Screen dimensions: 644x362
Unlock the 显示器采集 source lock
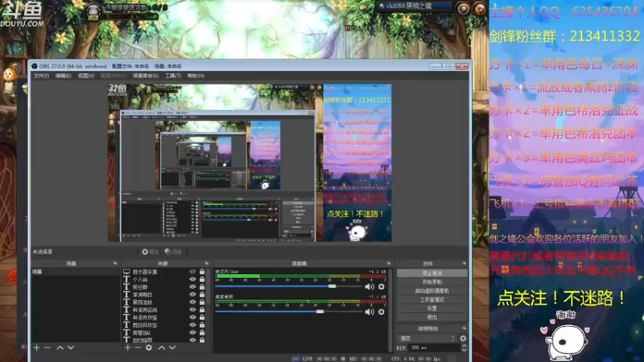pos(202,272)
